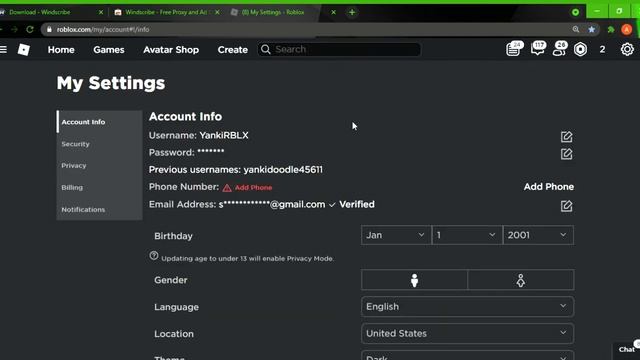Click previous username yankidoodle45611
The image size is (640, 360).
[x=283, y=169]
